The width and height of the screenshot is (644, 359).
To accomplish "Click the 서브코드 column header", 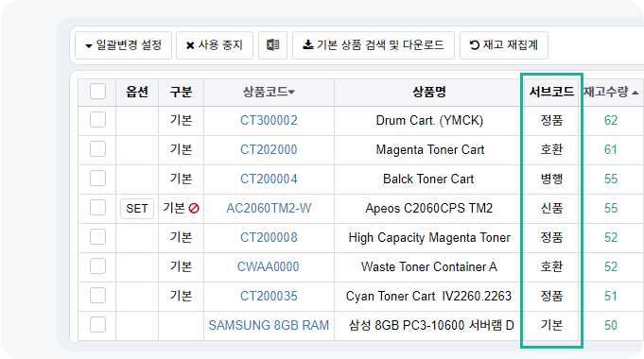I will (551, 92).
